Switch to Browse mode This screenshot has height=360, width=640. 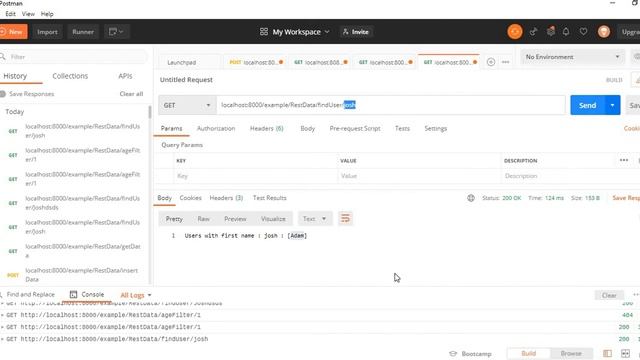point(571,353)
